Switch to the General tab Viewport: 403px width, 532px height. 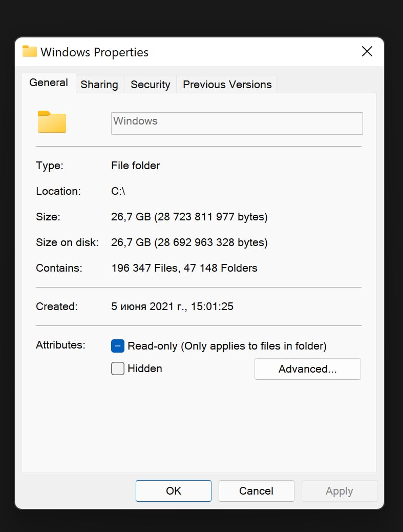click(49, 83)
